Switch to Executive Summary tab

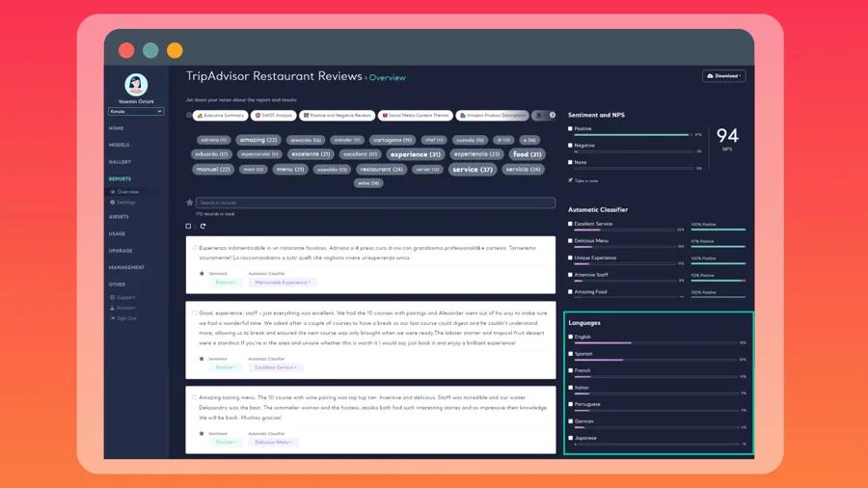pos(220,115)
